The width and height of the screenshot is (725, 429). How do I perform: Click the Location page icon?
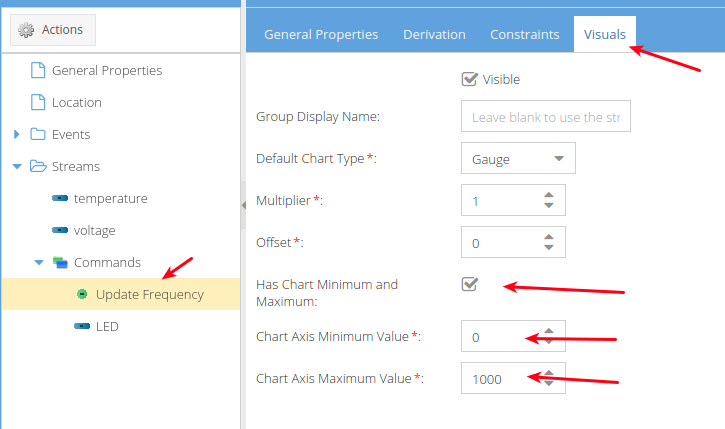pyautogui.click(x=38, y=103)
